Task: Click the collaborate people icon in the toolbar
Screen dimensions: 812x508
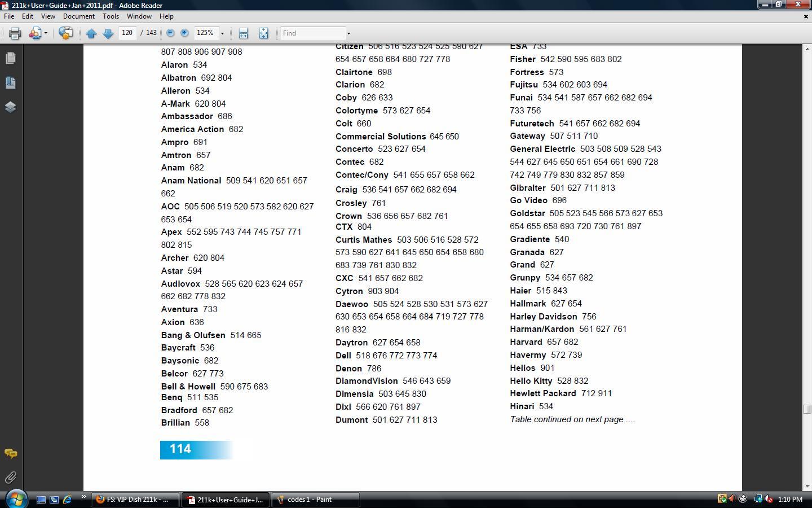Action: 35,33
